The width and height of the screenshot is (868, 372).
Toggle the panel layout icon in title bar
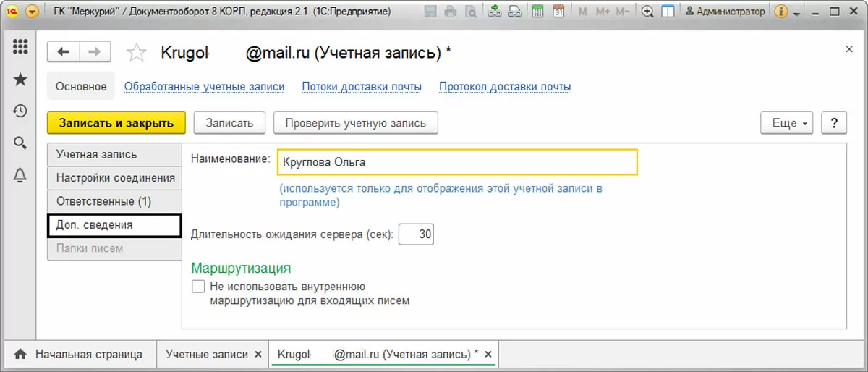pos(668,12)
